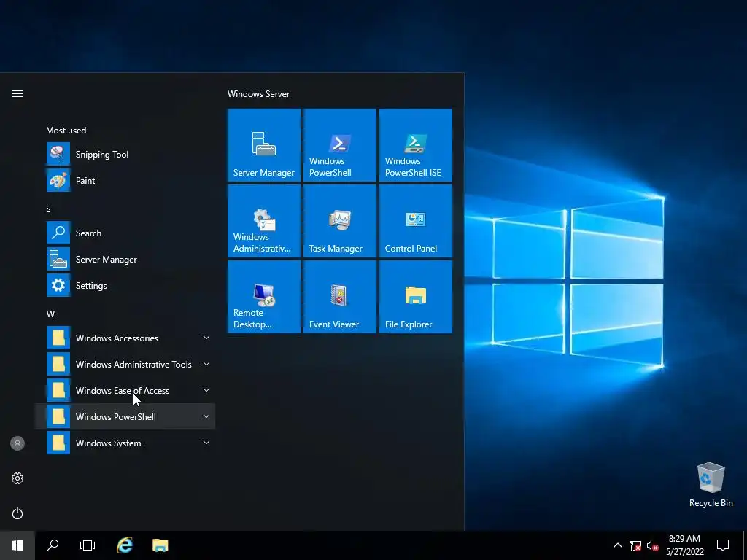Open Windows PowerShell ISE tile
Screen dimensions: 747x560
[415, 145]
